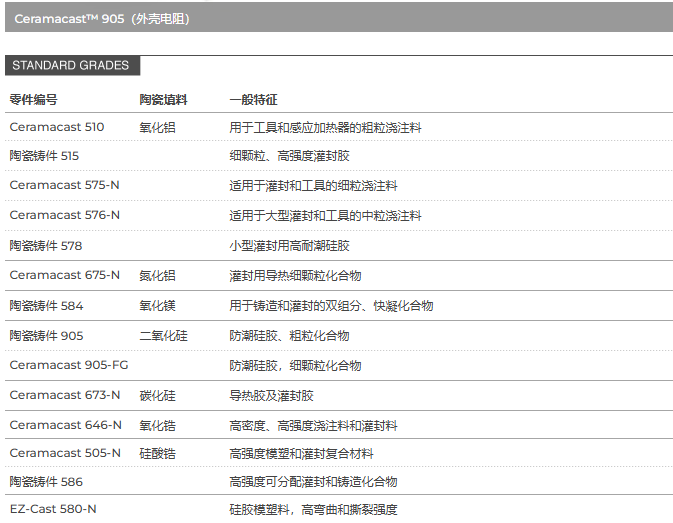
Task: Select part number Ceramacast 576-N
Action: 64,215
